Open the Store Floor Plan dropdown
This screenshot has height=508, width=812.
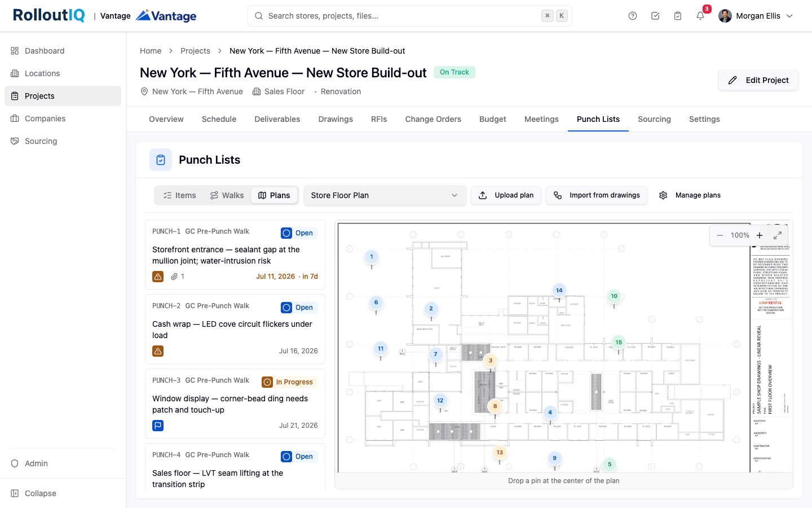[x=385, y=195]
